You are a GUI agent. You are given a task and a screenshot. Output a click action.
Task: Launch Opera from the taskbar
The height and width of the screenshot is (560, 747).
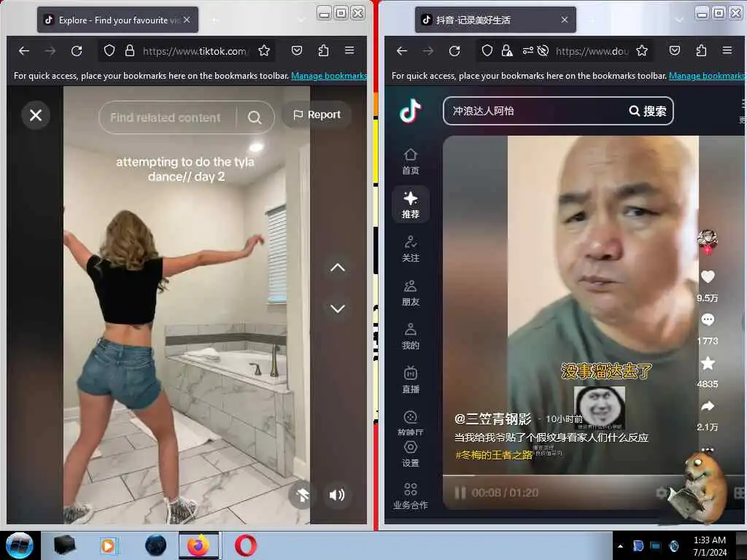pyautogui.click(x=245, y=545)
